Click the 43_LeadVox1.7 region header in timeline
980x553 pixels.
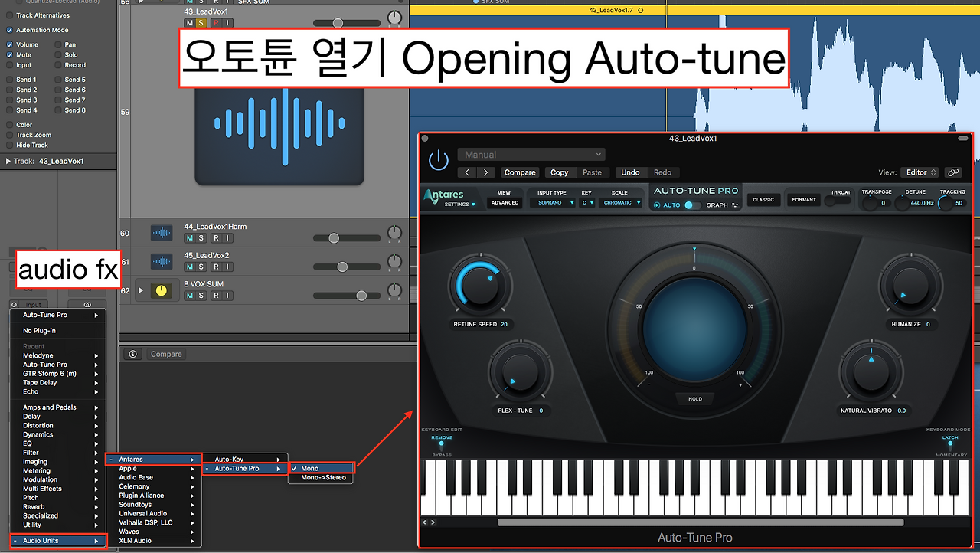[694, 10]
